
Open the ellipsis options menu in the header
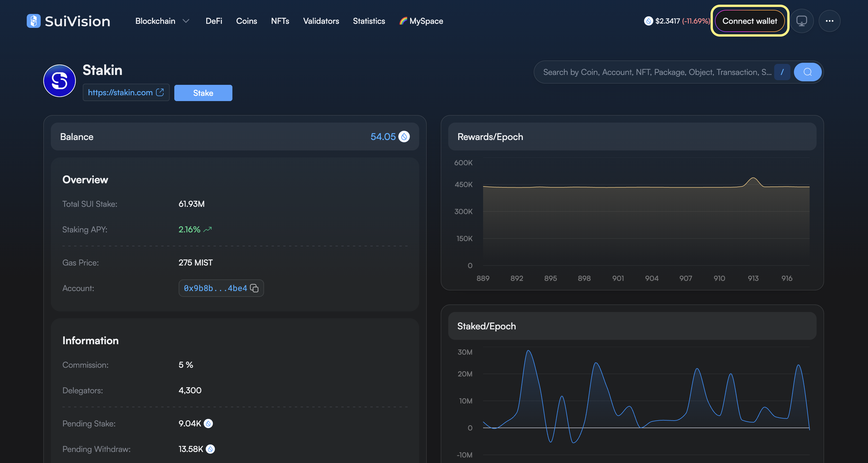coord(830,21)
